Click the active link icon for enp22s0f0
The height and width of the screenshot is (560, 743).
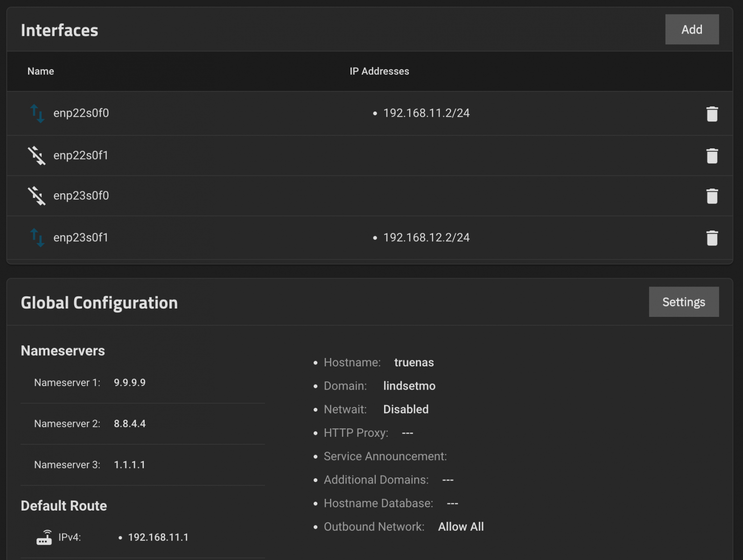pos(37,113)
